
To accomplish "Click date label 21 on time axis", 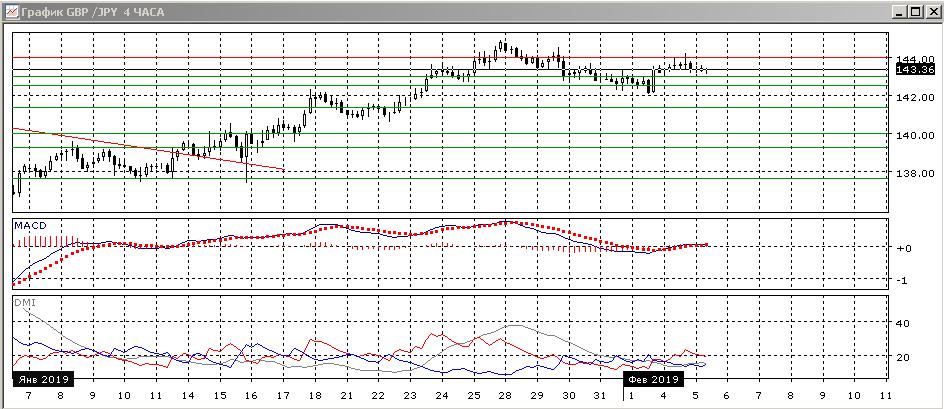I will [346, 396].
